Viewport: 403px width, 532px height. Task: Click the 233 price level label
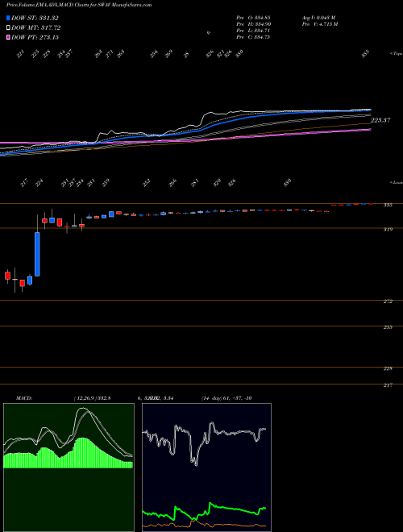point(388,327)
